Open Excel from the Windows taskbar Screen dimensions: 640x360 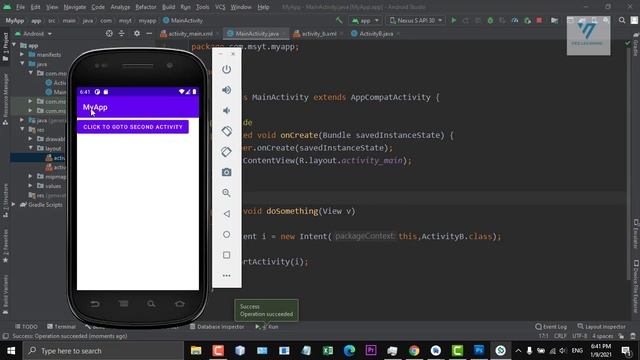click(x=328, y=351)
